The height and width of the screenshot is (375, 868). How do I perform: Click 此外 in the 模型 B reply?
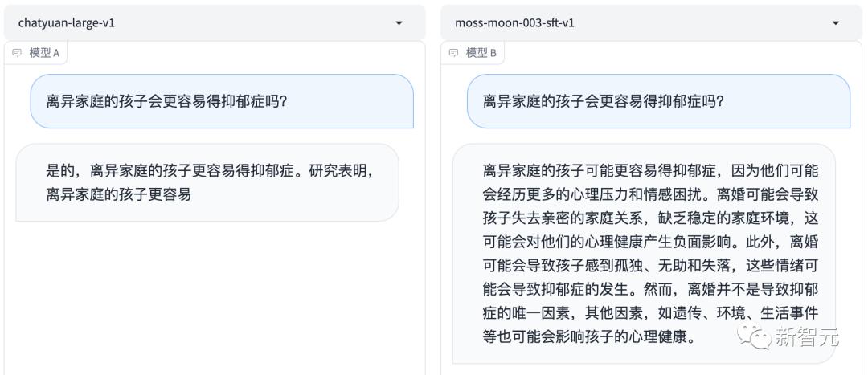coord(761,242)
